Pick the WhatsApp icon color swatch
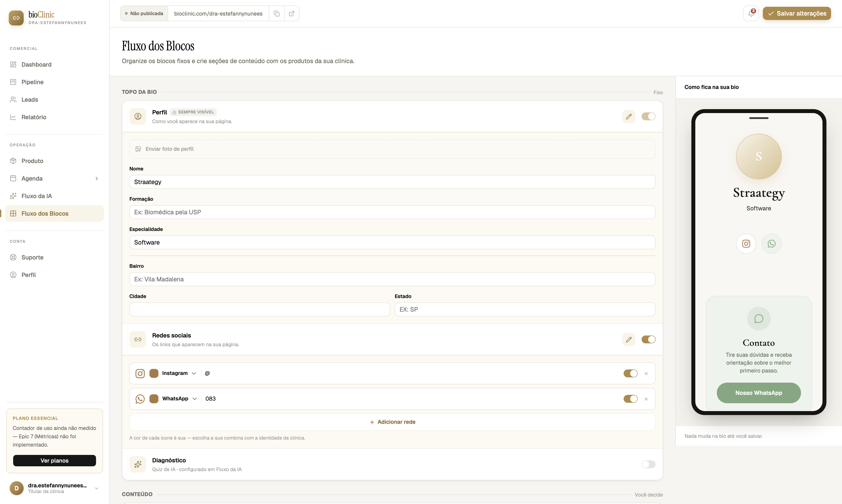Image resolution: width=842 pixels, height=504 pixels. [154, 399]
